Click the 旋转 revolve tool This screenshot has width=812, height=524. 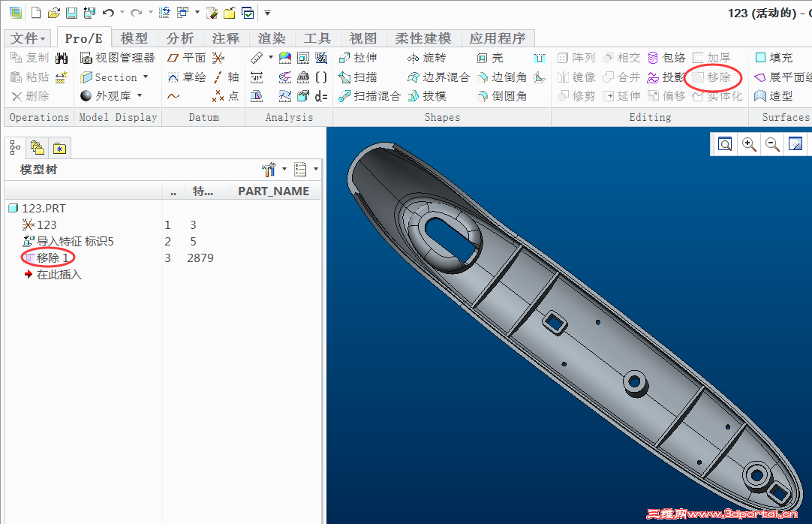427,58
